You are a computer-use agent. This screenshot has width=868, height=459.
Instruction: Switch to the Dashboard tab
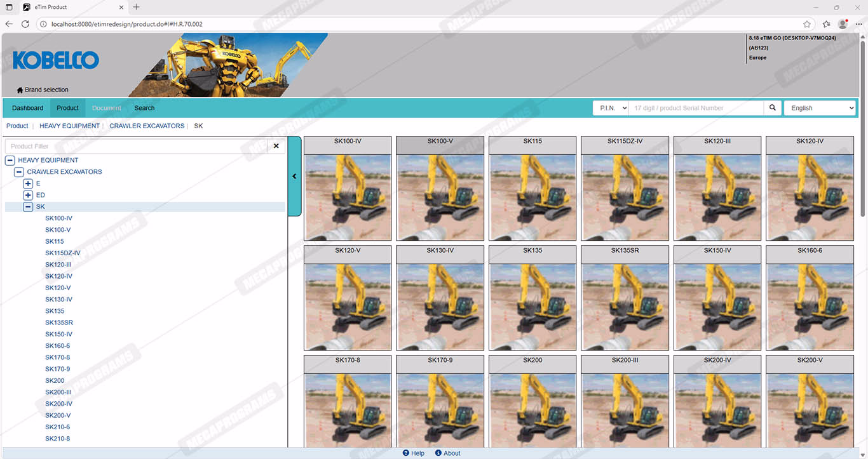[27, 108]
